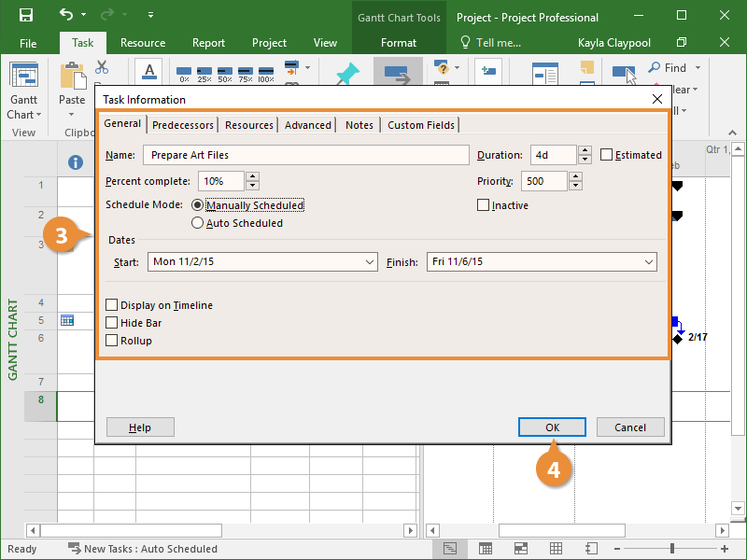Click the Cut scissors icon

coord(102,67)
